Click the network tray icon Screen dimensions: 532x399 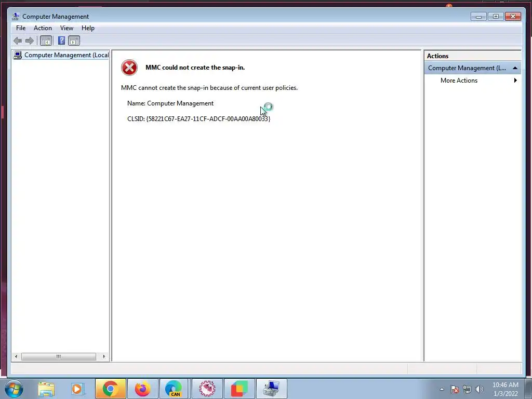pos(467,389)
